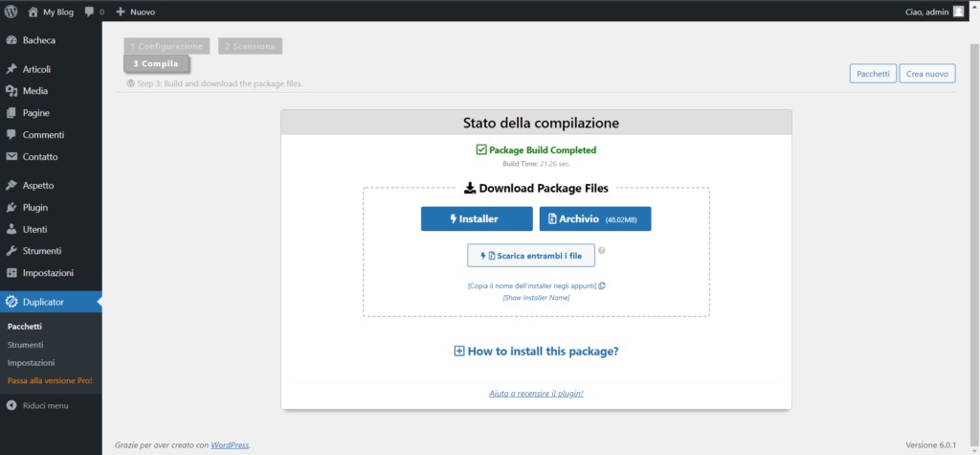Image resolution: width=980 pixels, height=455 pixels.
Task: Open the WordPress footer link
Action: [230, 445]
